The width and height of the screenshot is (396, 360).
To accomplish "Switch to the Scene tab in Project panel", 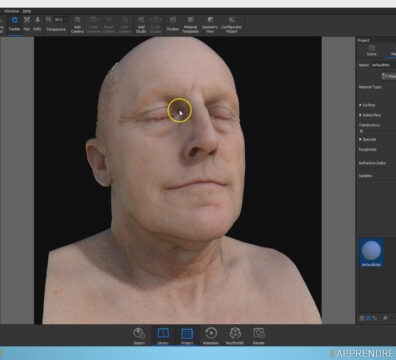I will tap(372, 51).
